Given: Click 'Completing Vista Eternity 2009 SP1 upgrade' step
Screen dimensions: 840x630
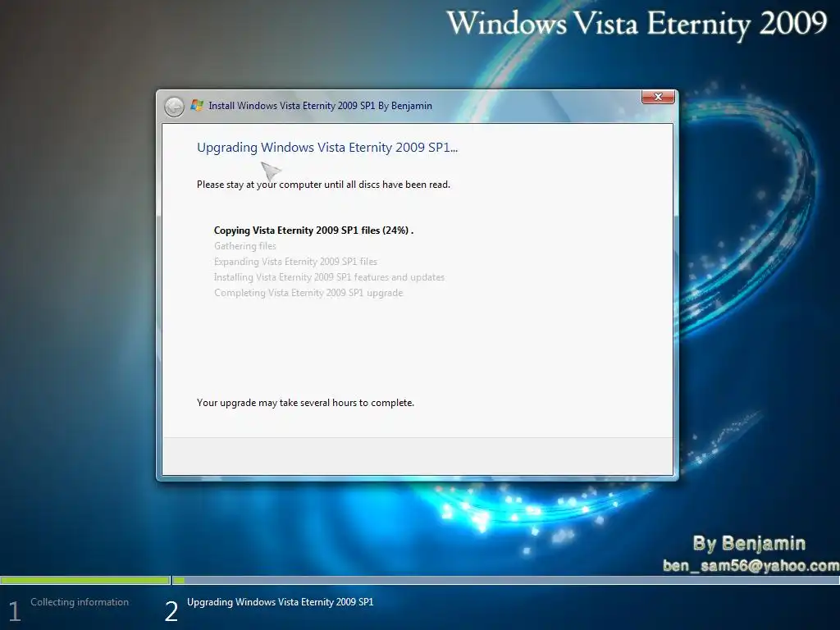Looking at the screenshot, I should (308, 293).
